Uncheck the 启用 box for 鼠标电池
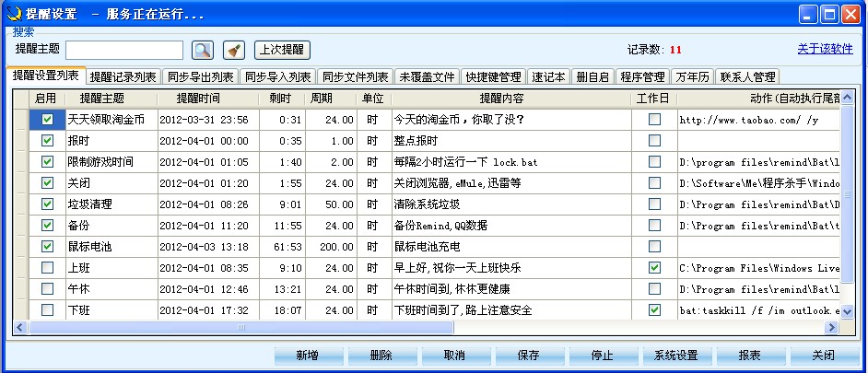This screenshot has height=373, width=868. pos(47,246)
